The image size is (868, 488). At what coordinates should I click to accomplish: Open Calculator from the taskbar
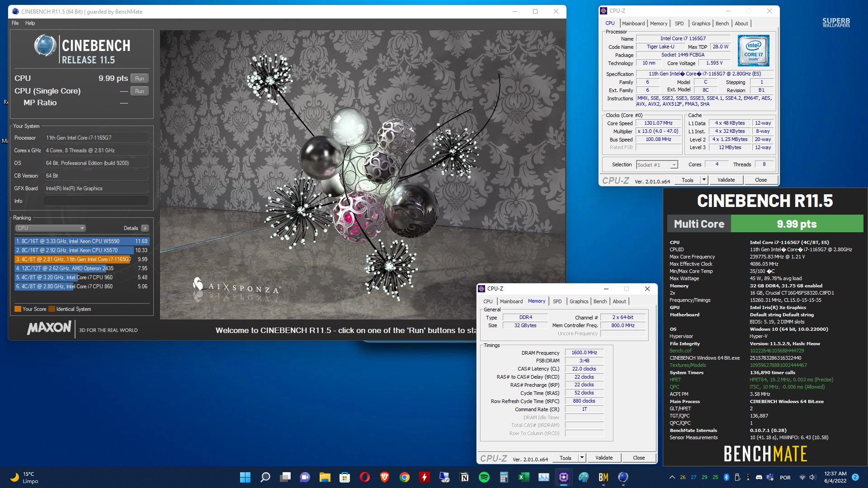[504, 477]
